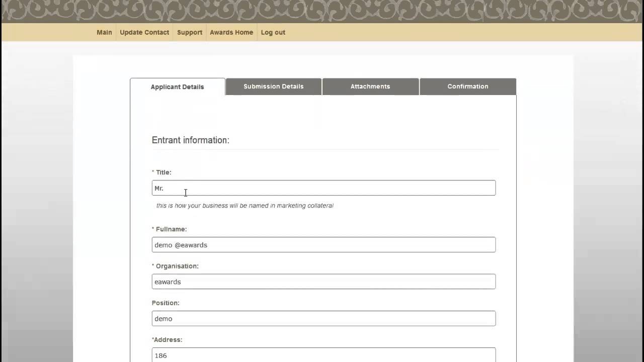The image size is (644, 362).
Task: Select the Position field containing demo
Action: coord(324,318)
